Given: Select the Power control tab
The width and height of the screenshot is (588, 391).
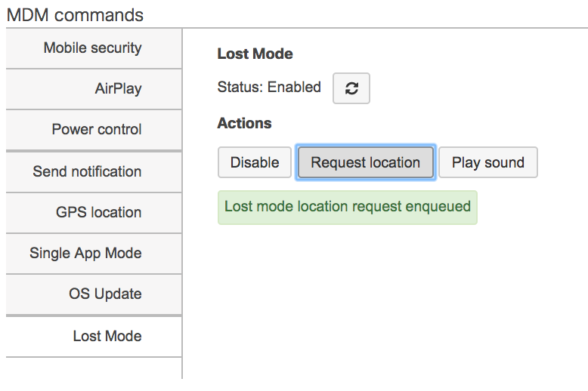Looking at the screenshot, I should 94,130.
